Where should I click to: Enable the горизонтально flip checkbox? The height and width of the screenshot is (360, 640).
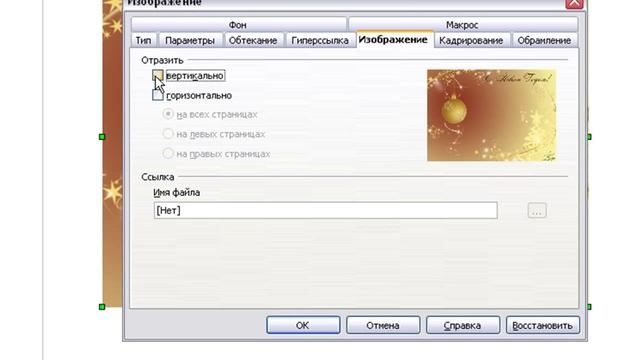click(x=158, y=95)
